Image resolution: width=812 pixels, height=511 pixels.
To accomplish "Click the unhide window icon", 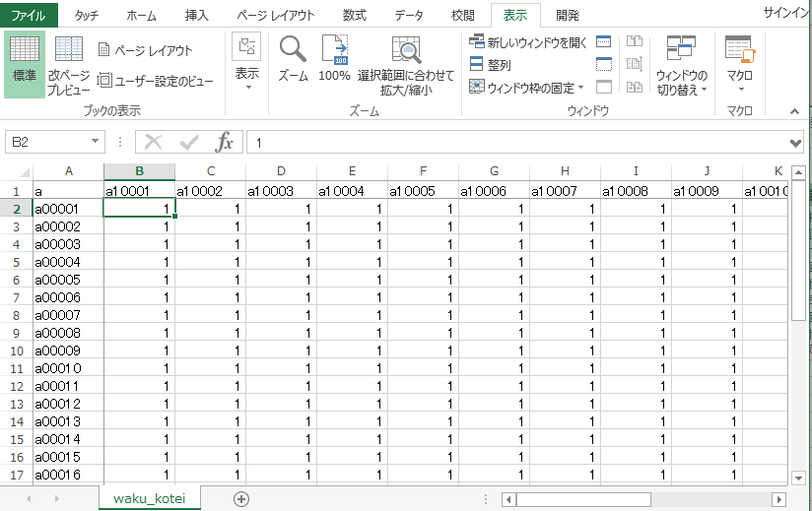I will pos(604,87).
